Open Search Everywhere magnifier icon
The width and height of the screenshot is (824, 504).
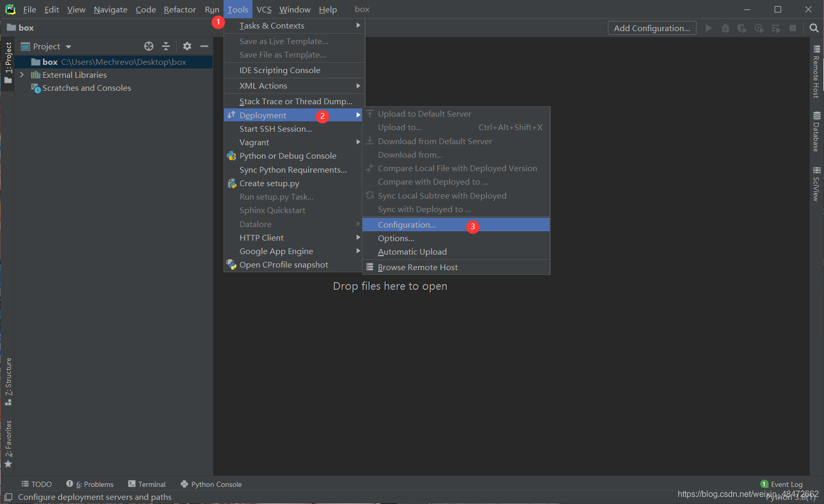tap(814, 28)
